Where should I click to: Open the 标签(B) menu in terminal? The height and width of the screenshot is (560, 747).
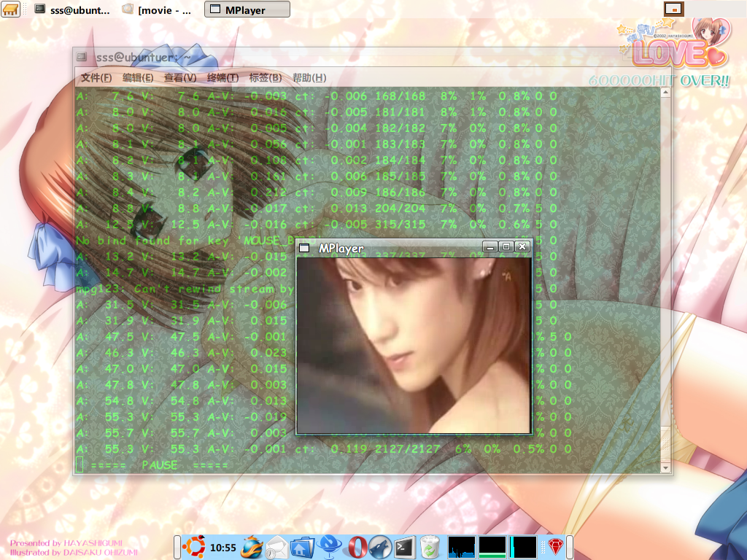click(266, 77)
